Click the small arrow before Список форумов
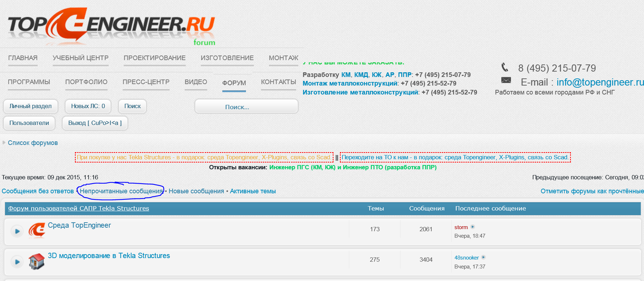 (4, 142)
